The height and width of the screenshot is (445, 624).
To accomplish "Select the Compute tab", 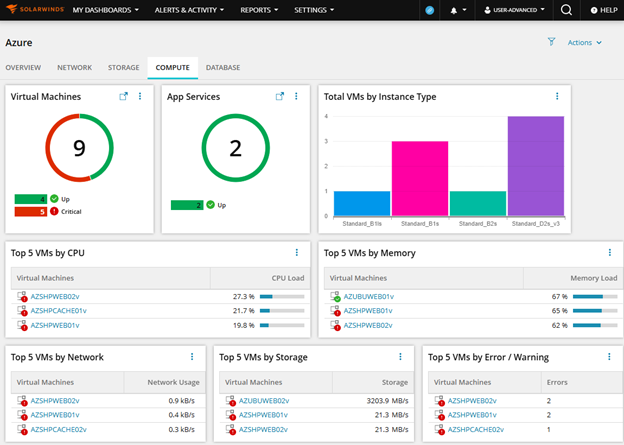I will click(x=172, y=68).
